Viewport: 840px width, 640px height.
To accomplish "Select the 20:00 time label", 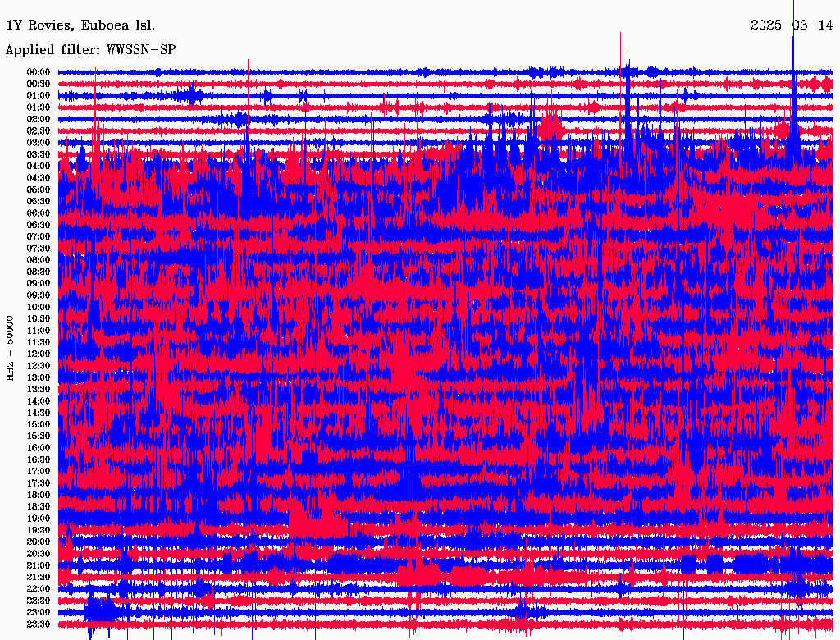I will coord(38,542).
